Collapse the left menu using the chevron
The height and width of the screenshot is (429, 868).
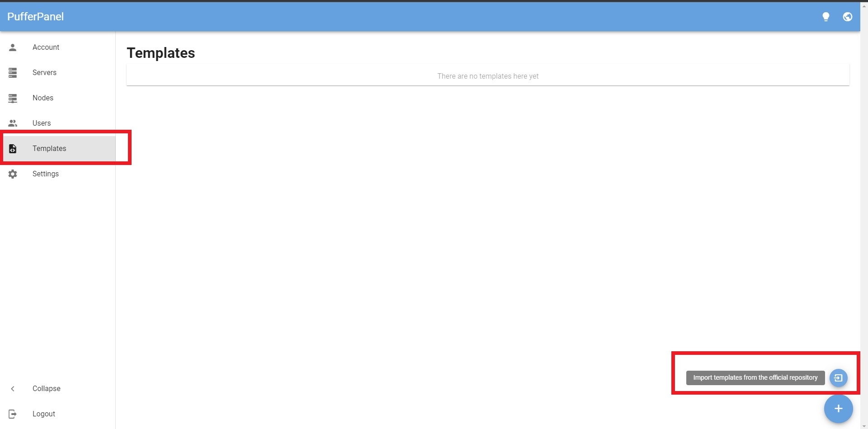(x=12, y=388)
